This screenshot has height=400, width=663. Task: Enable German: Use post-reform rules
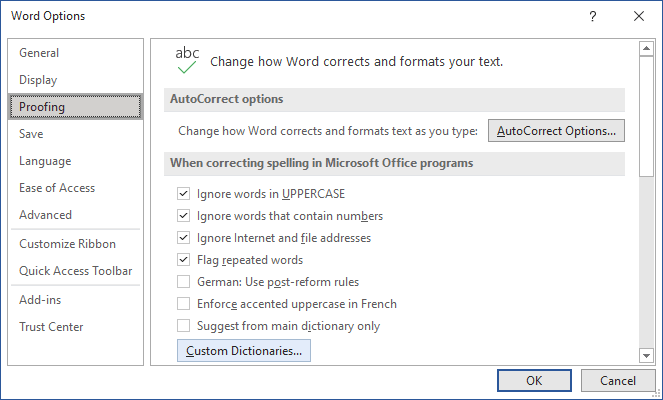pos(183,282)
